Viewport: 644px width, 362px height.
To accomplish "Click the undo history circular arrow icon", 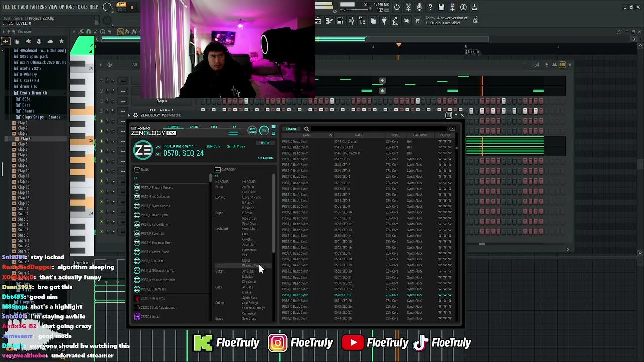I will (397, 7).
